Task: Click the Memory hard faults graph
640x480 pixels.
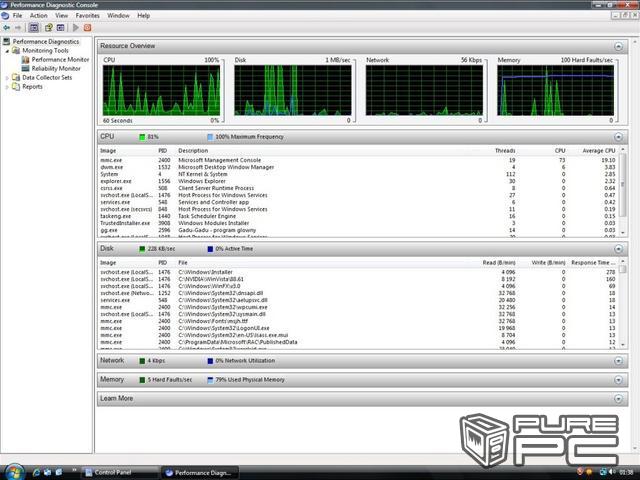Action: pyautogui.click(x=556, y=91)
